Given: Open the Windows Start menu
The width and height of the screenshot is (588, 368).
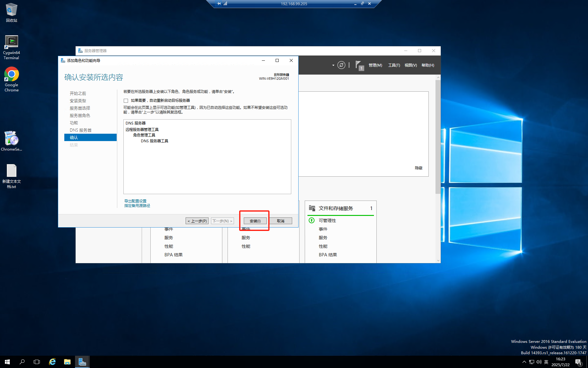Looking at the screenshot, I should tap(7, 362).
